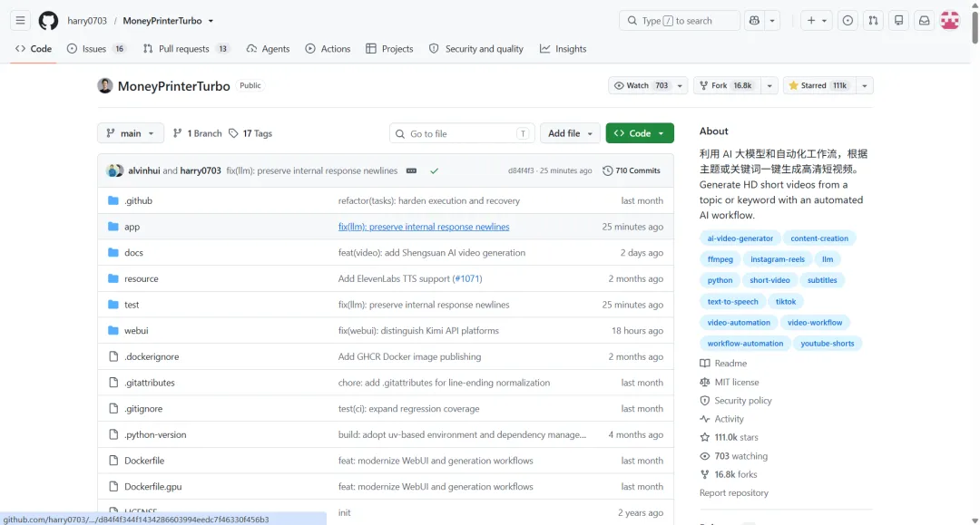Viewport: 980px width, 525px height.
Task: Open the Add file dropdown
Action: coord(570,133)
